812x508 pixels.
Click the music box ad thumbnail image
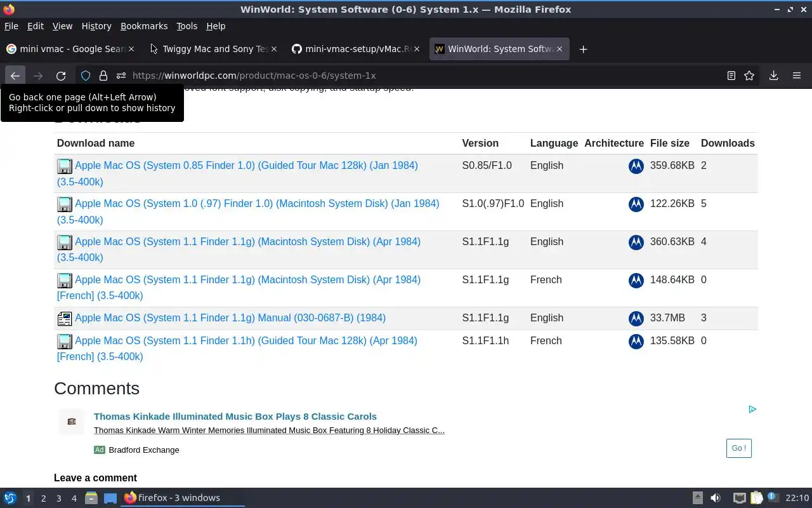point(71,422)
